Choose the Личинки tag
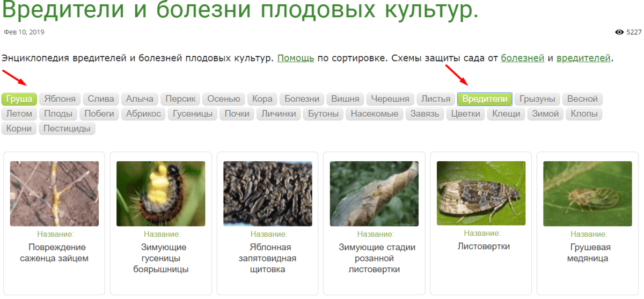The height and width of the screenshot is (299, 644). [279, 114]
